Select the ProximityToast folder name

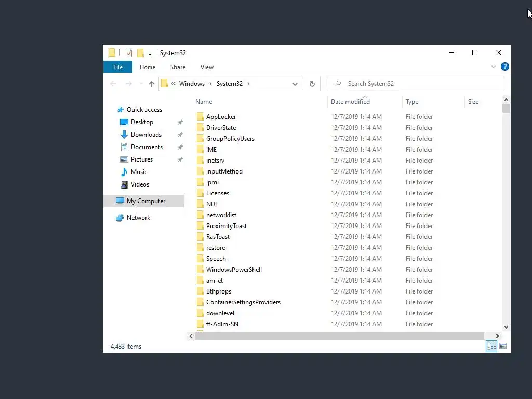coord(227,226)
